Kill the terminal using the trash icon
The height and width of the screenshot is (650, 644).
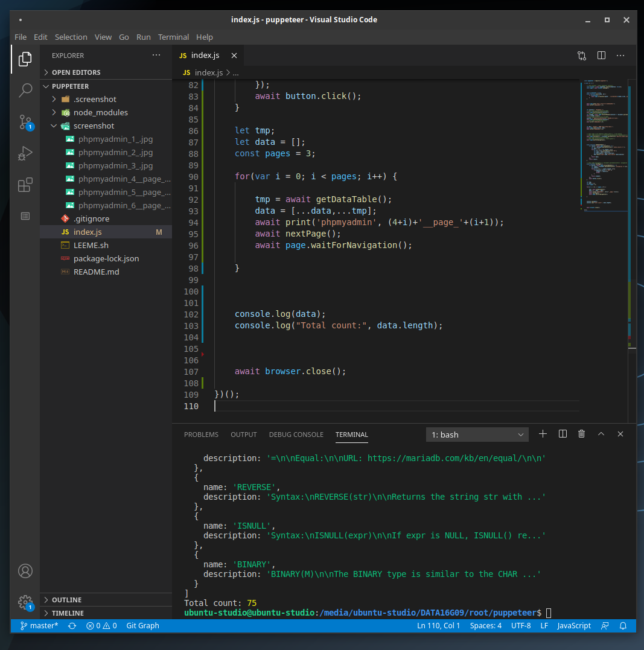pos(581,433)
